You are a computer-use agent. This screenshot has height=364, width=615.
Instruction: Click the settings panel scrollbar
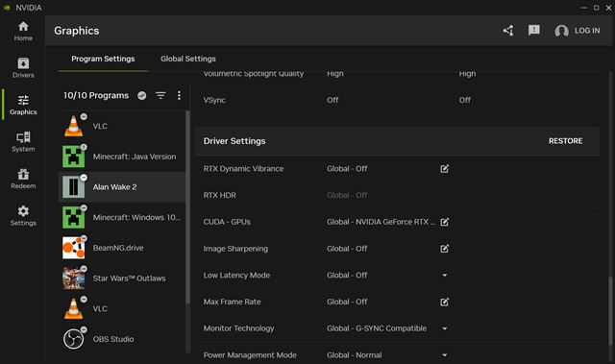(610, 311)
